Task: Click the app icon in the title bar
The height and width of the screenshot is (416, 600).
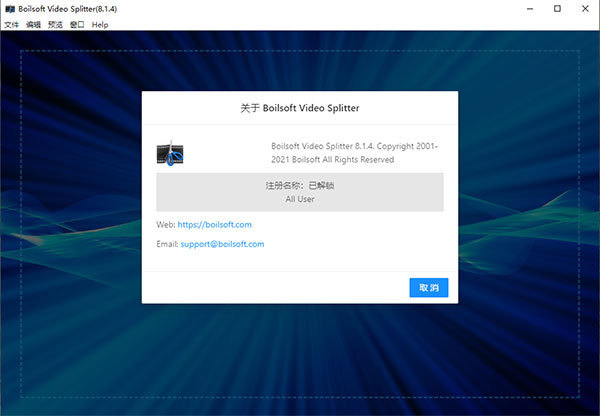Action: [x=10, y=9]
